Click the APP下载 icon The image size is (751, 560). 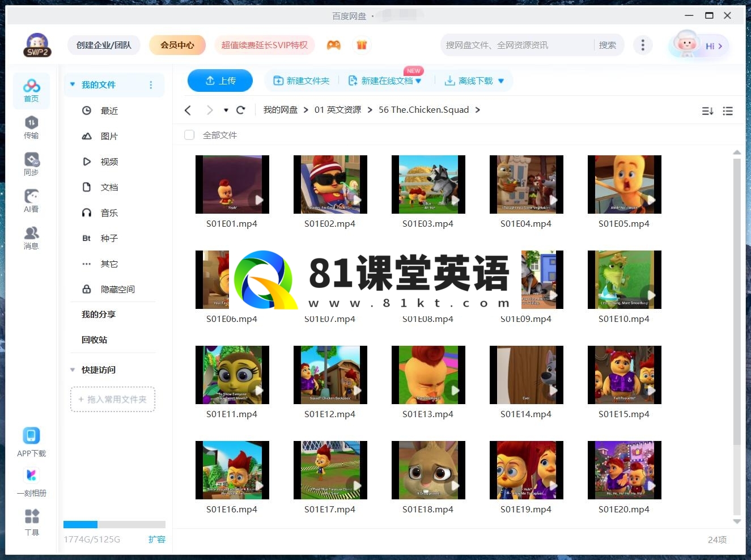click(x=31, y=442)
